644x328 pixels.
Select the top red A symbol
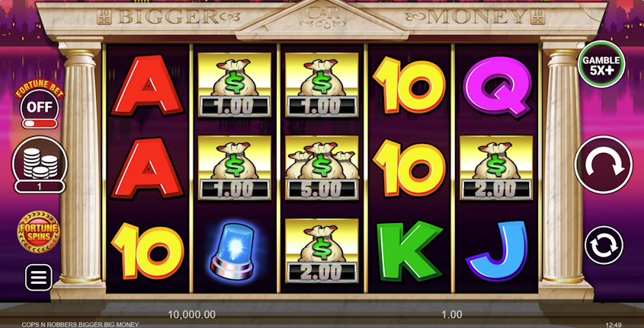[x=147, y=86]
